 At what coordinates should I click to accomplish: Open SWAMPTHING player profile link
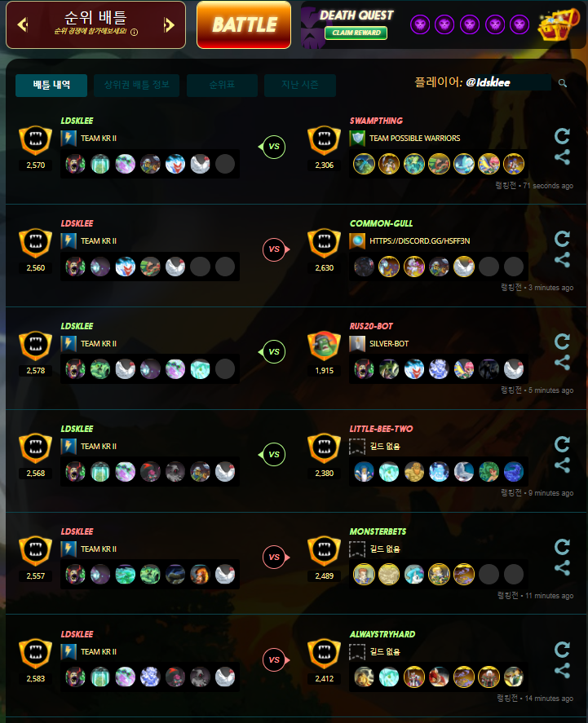[x=376, y=121]
